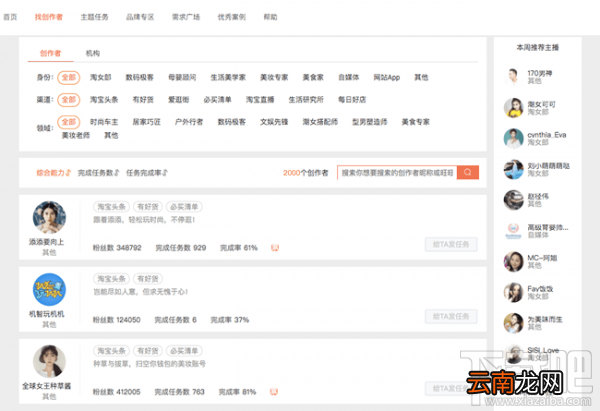Select 全部 in the 渠道 filter row

69,99
